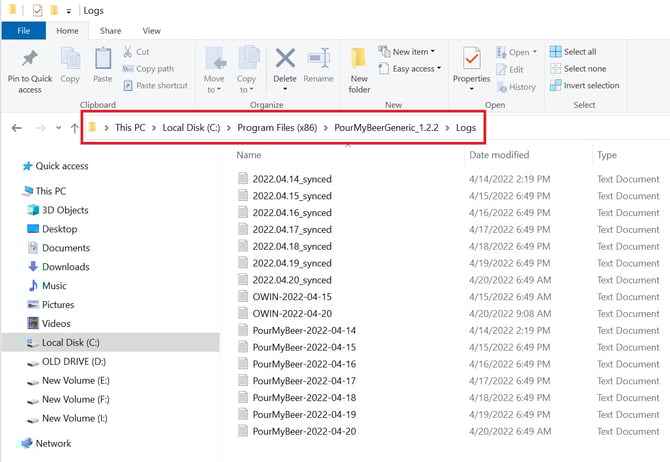The width and height of the screenshot is (670, 462).
Task: Select OLD DRIVE (D:) in navigation pane
Action: [x=73, y=361]
